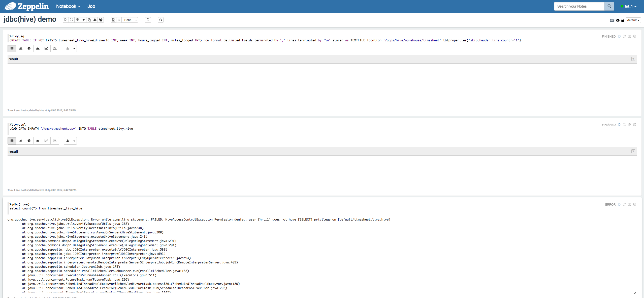Run the failed jdbc(hive) paragraph
Screen dimensions: 644x298
point(620,204)
